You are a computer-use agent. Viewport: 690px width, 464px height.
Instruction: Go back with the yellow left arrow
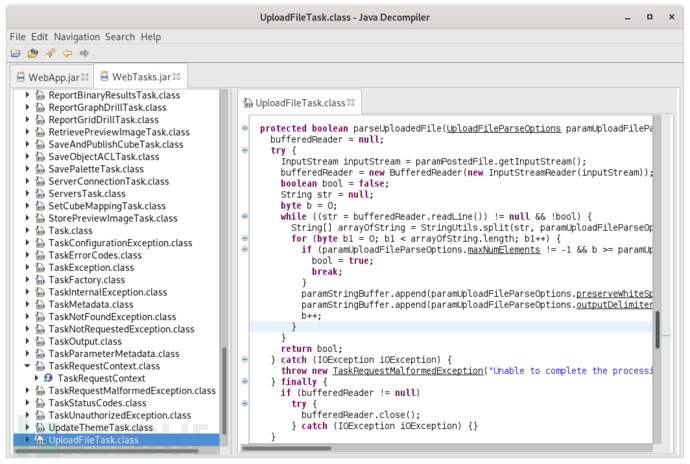click(x=67, y=53)
